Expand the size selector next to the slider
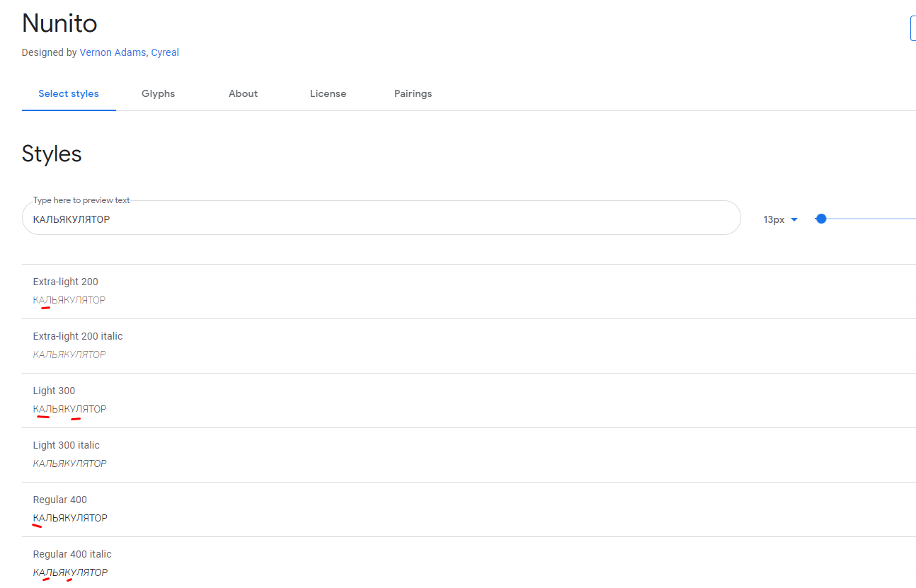916x588 pixels. pos(779,219)
